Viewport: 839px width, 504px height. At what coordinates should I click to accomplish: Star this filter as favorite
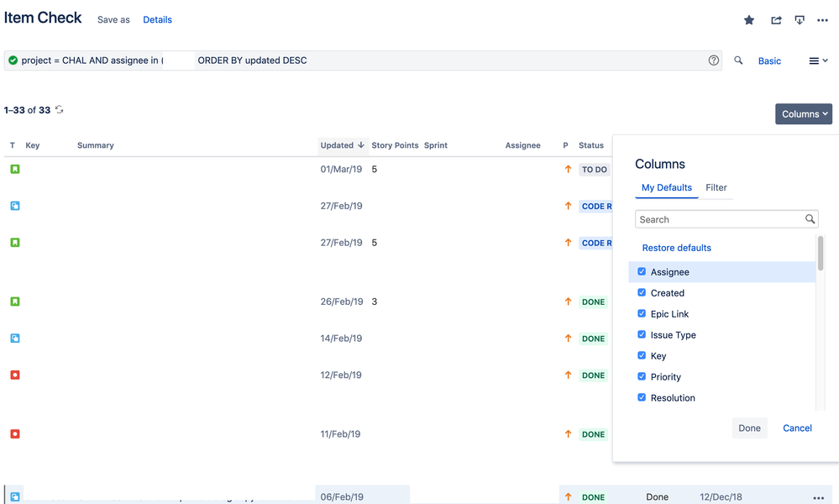click(748, 20)
